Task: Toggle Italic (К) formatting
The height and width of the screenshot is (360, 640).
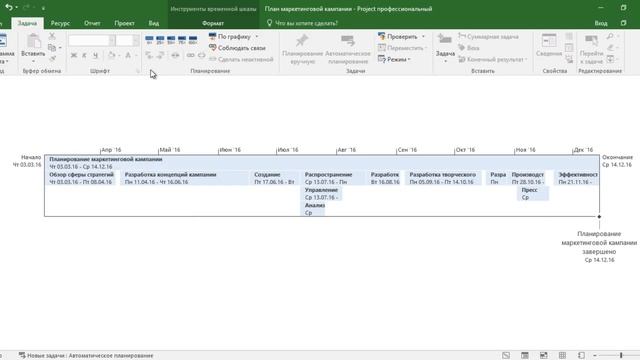Action: (x=84, y=55)
